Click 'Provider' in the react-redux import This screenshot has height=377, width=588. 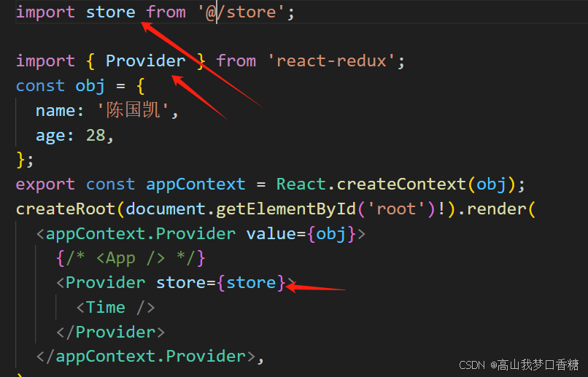tap(145, 61)
